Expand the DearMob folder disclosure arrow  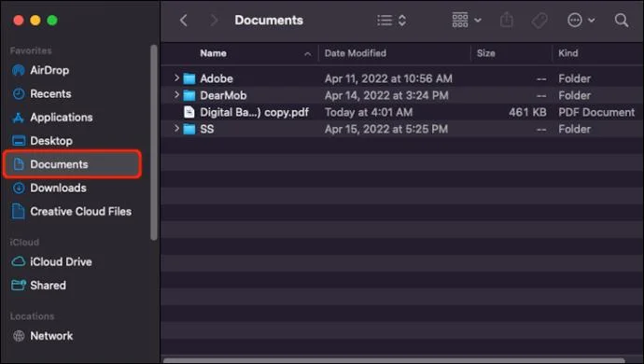[x=176, y=94]
